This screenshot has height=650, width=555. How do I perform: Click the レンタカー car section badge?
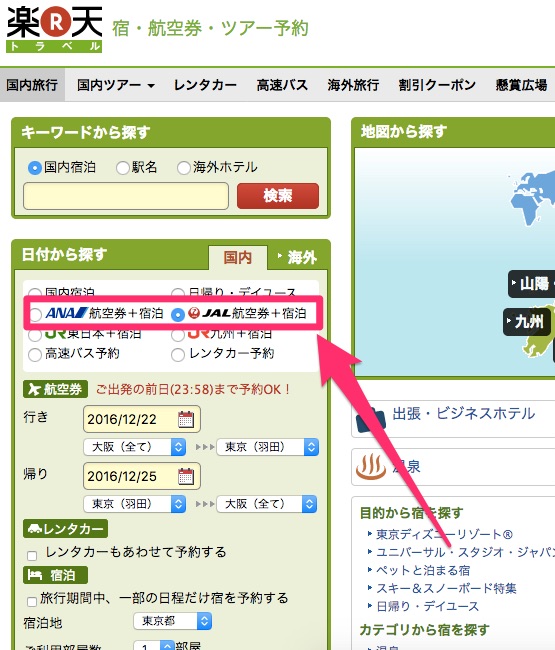pos(65,529)
